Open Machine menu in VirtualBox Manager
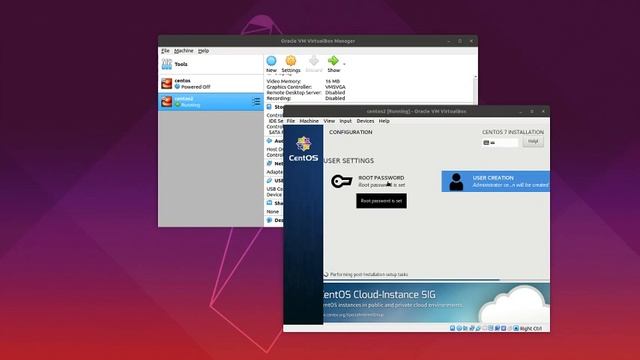The width and height of the screenshot is (640, 360). [x=184, y=51]
